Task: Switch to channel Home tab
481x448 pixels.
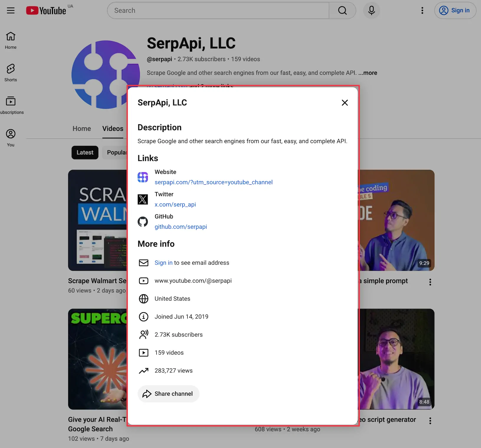Action: pos(82,129)
